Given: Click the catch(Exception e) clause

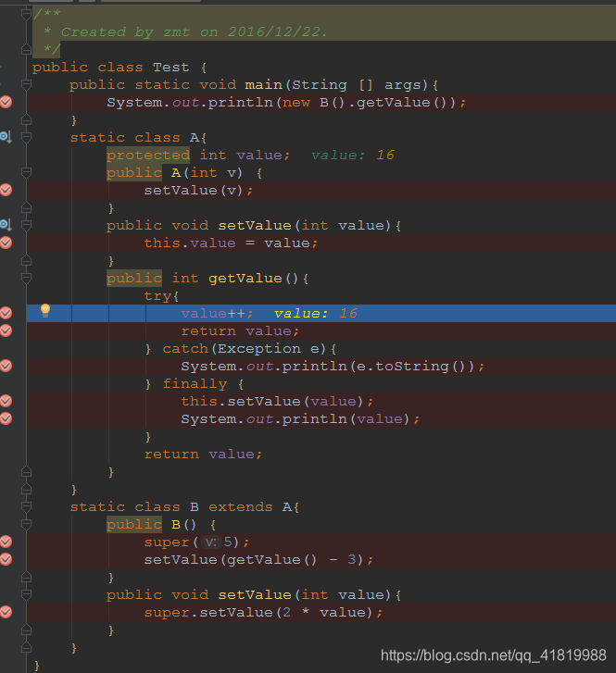Looking at the screenshot, I should [245, 348].
